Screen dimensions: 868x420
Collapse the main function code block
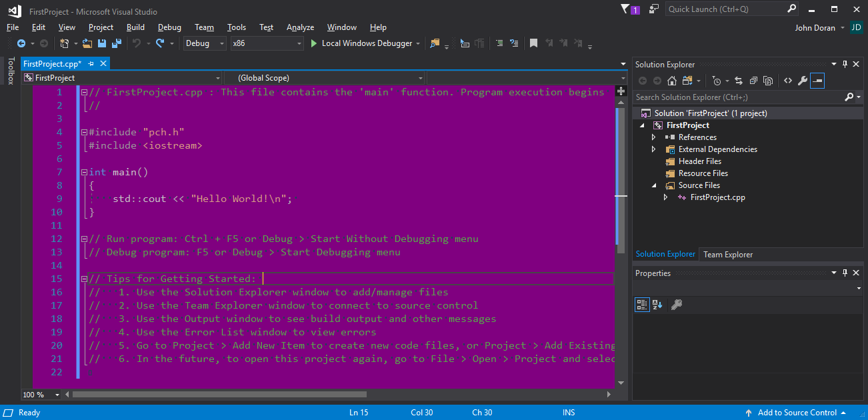pos(84,172)
